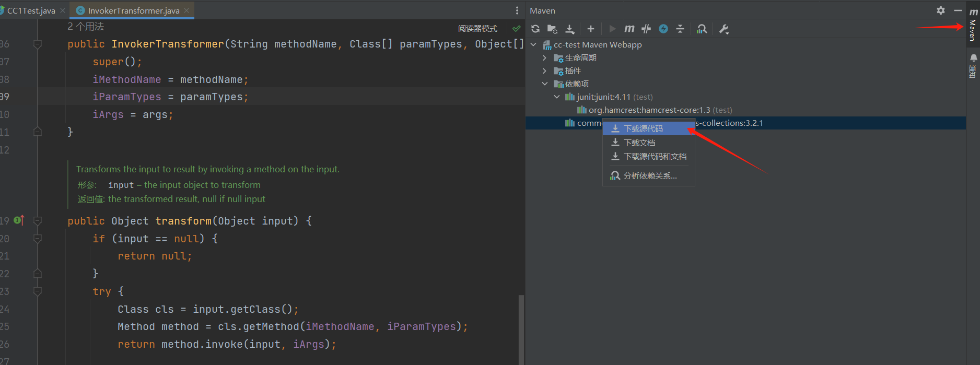Viewport: 980px width, 365px height.
Task: Select org.hamcrest:hamcrest-core:1.3 dependency
Action: [x=649, y=110]
